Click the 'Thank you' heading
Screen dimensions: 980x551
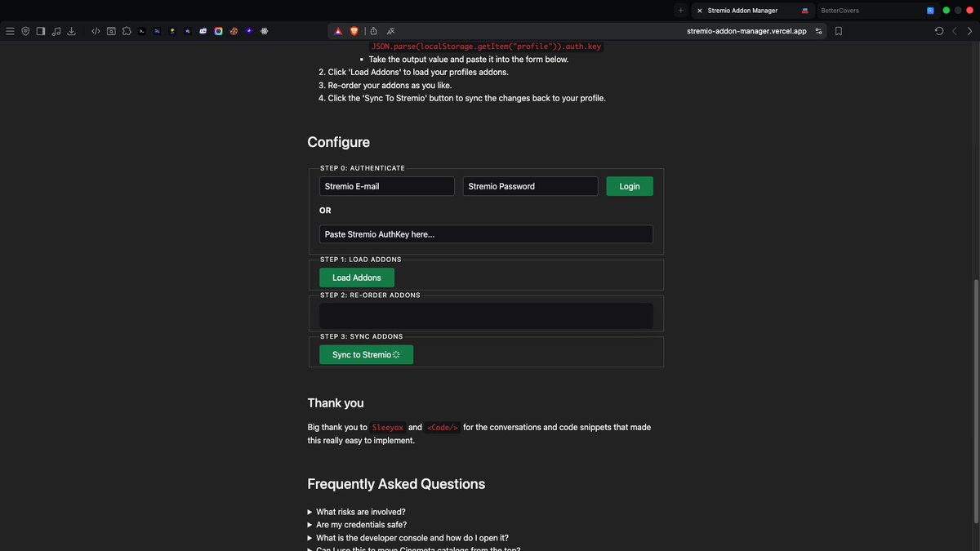click(x=336, y=403)
